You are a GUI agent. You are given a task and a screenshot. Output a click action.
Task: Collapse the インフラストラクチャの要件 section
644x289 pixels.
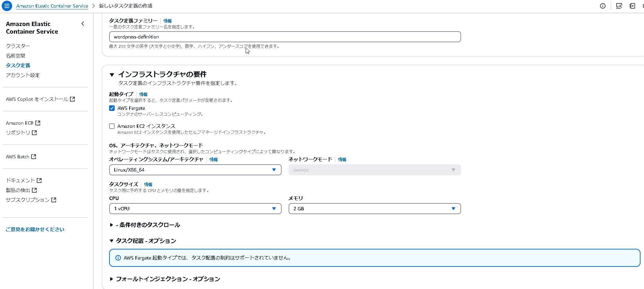(x=112, y=75)
